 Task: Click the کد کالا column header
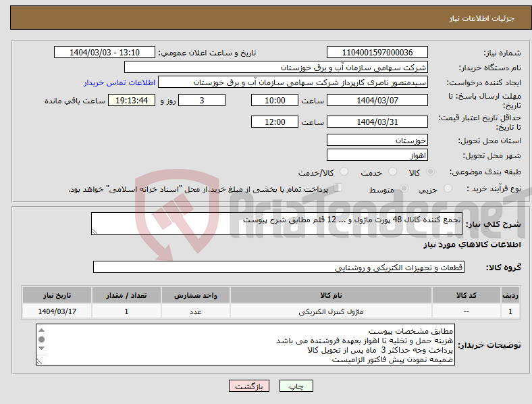[467, 295]
